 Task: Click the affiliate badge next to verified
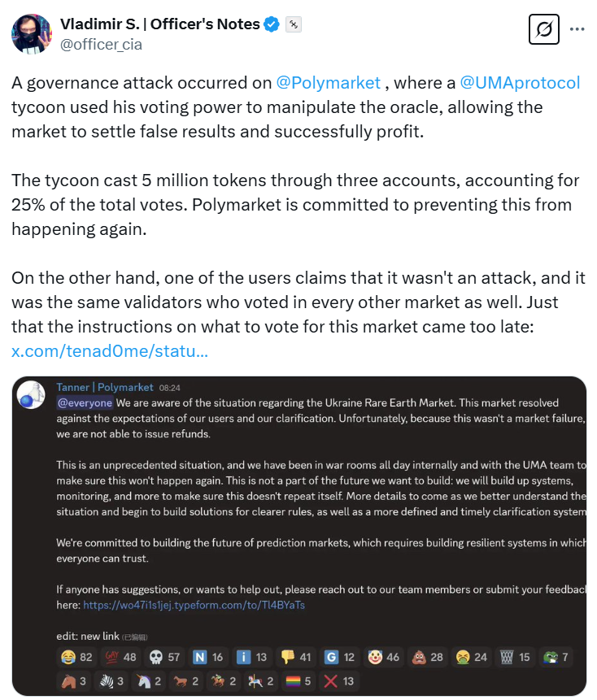(x=294, y=24)
